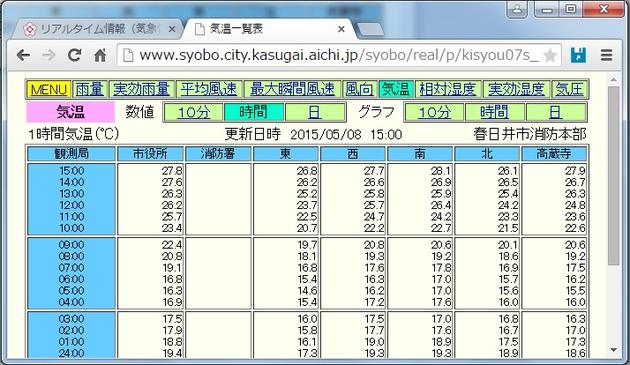Screen dimensions: 630x365
Task: Bookmark this page with the star icon
Action: click(x=550, y=55)
